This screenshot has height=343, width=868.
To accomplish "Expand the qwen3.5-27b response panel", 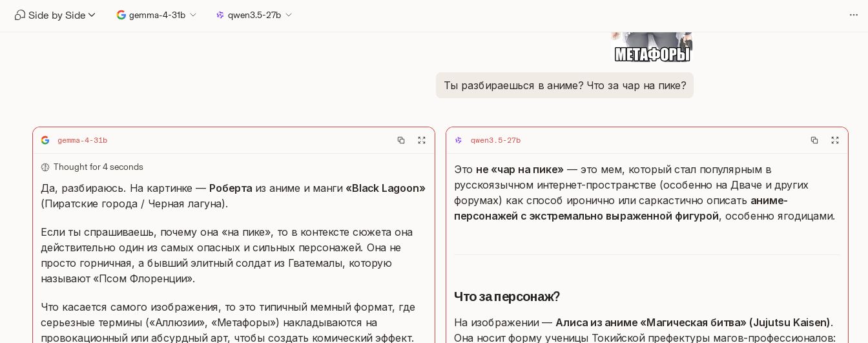I will click(x=835, y=140).
